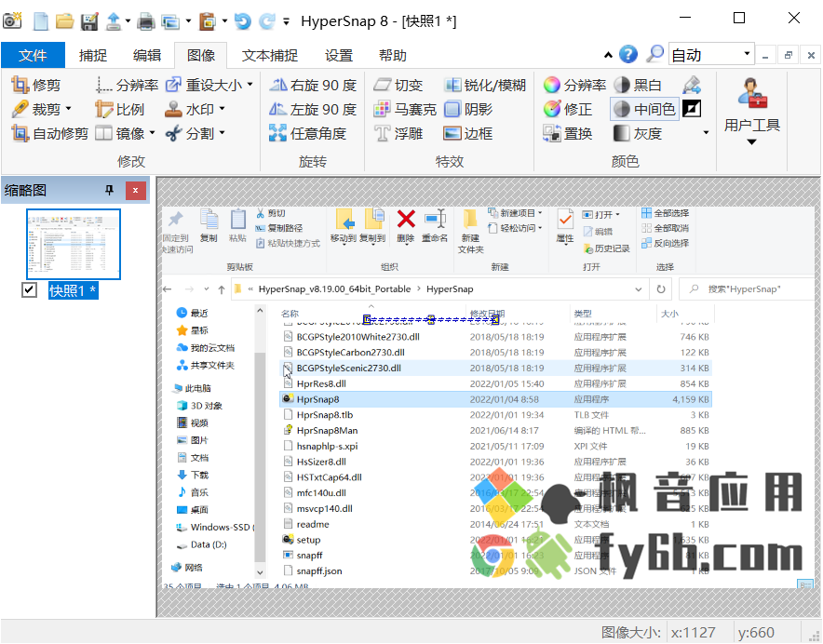Open the 锐化/模糊 sharpen blur tool
This screenshot has width=823, height=644.
[485, 85]
